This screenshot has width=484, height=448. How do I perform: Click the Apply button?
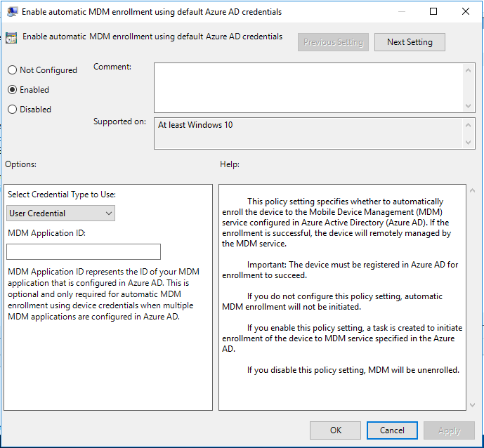coord(449,430)
